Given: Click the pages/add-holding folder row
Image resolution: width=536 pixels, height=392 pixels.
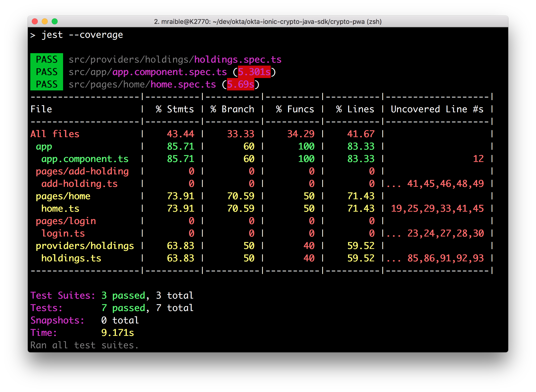Looking at the screenshot, I should pos(82,171).
